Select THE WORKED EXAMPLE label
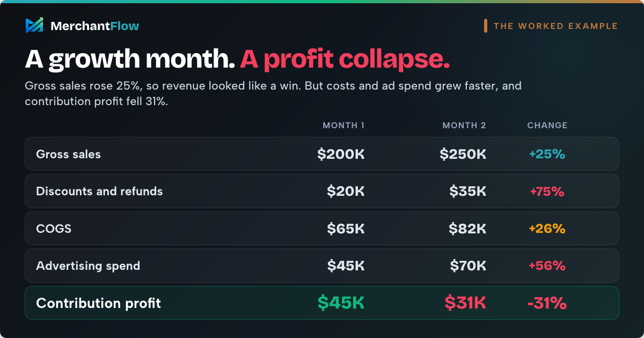This screenshot has width=644, height=338. point(555,26)
